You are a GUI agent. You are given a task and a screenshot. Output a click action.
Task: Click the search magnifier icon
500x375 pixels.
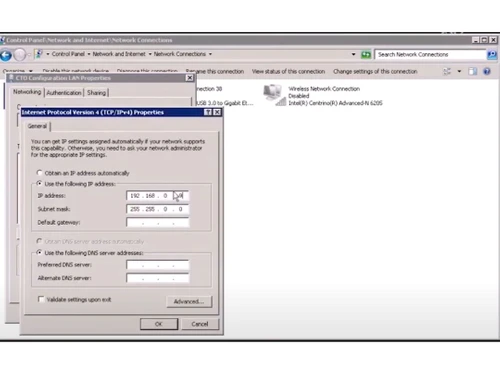click(x=492, y=55)
